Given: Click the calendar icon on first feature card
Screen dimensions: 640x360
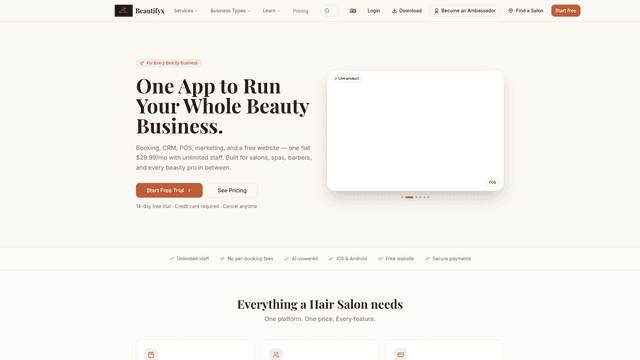Looking at the screenshot, I should [151, 354].
